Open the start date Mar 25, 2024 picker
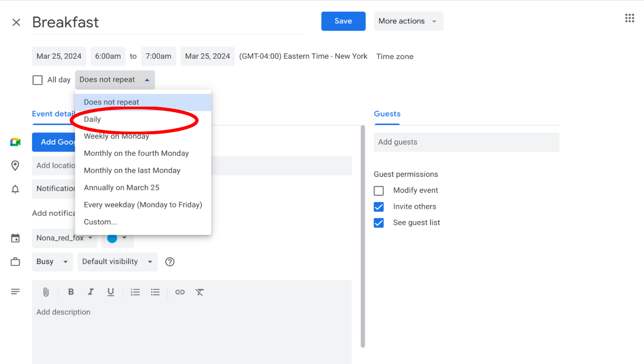644x364 pixels. pos(59,56)
